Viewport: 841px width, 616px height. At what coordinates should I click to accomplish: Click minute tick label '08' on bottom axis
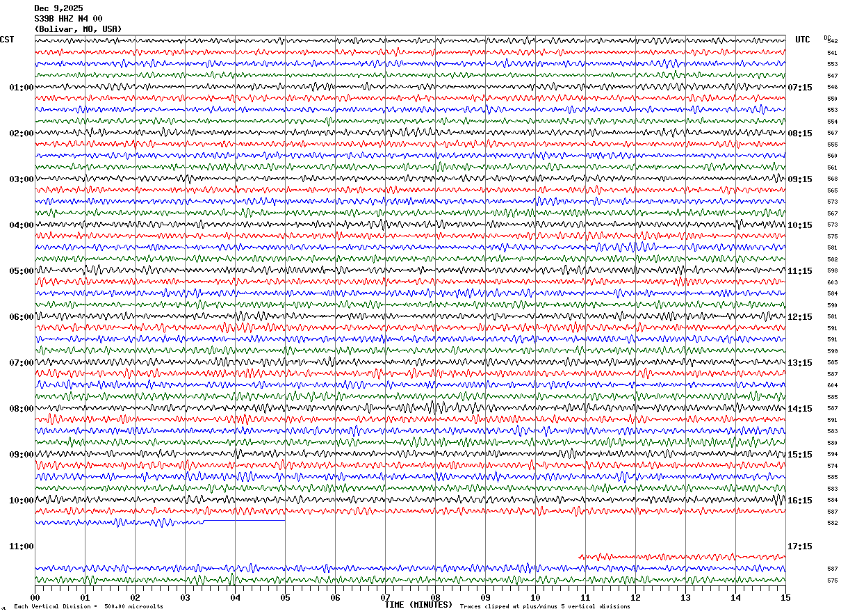point(435,597)
